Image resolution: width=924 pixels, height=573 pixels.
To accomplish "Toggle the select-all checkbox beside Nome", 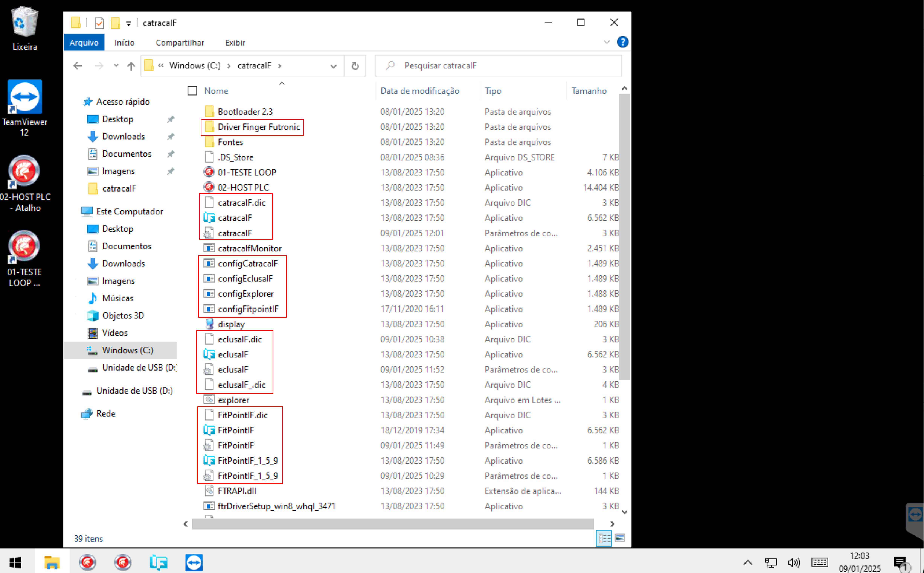I will 192,90.
